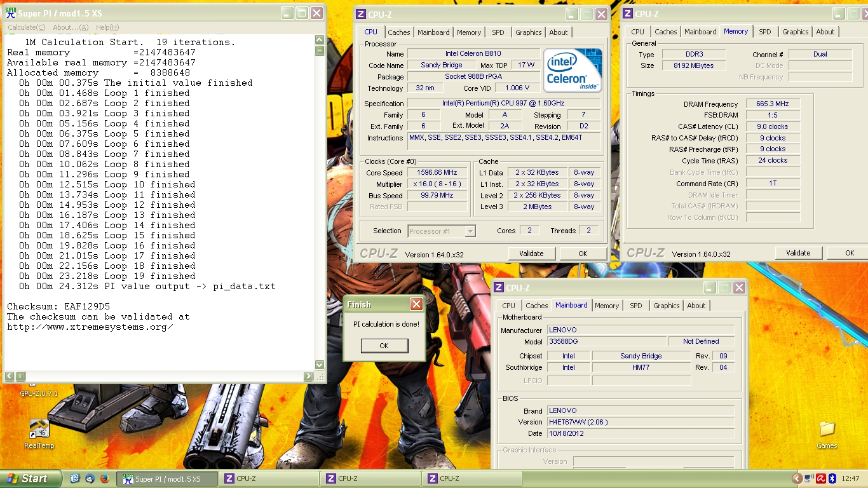The image size is (868, 488).
Task: Switch to About tab in the CPU-tab window
Action: click(559, 32)
